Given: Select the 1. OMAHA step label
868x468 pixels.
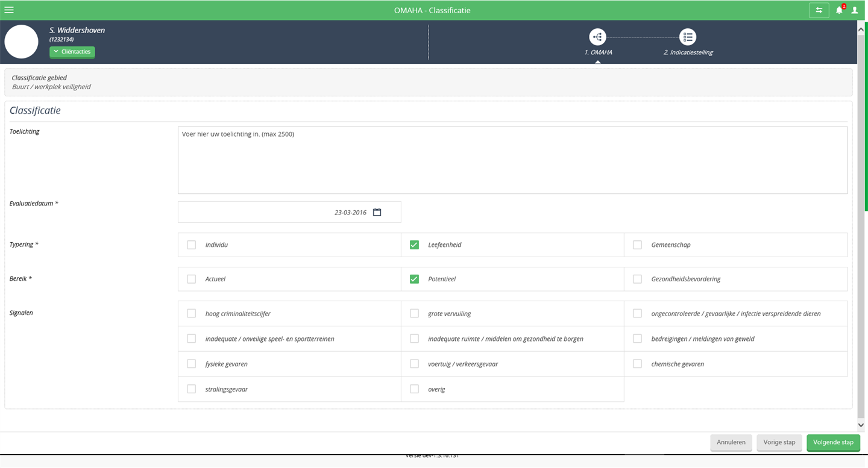Looking at the screenshot, I should click(598, 52).
